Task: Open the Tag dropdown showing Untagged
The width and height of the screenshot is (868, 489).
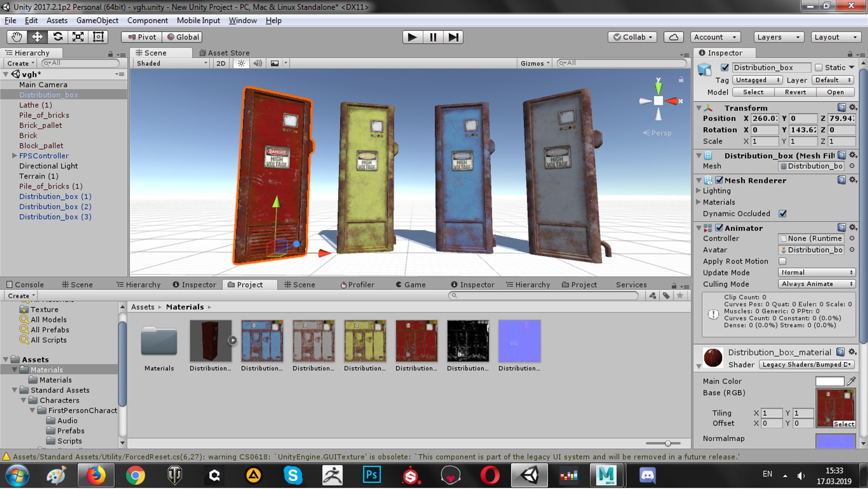Action: (757, 80)
